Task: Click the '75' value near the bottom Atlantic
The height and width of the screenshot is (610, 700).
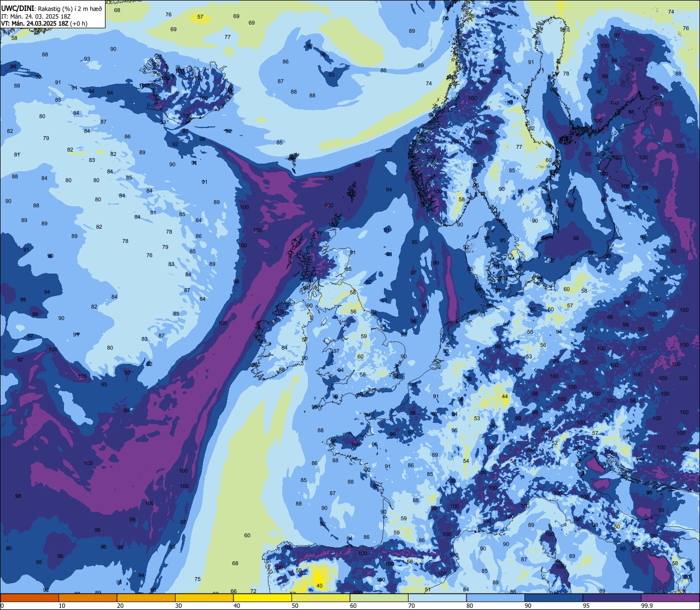Action: tap(197, 579)
